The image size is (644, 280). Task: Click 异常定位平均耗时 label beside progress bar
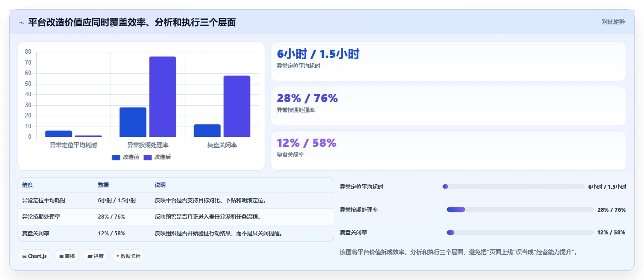tap(361, 187)
